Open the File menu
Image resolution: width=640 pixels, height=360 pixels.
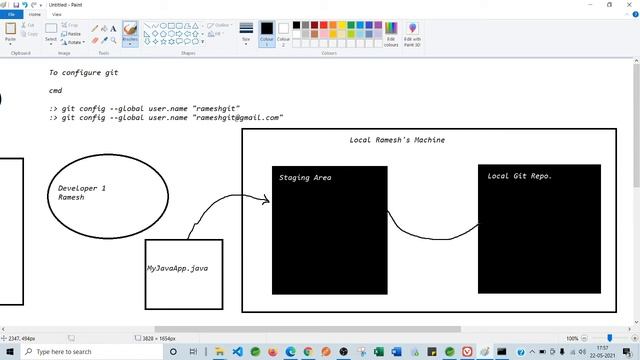[11, 14]
